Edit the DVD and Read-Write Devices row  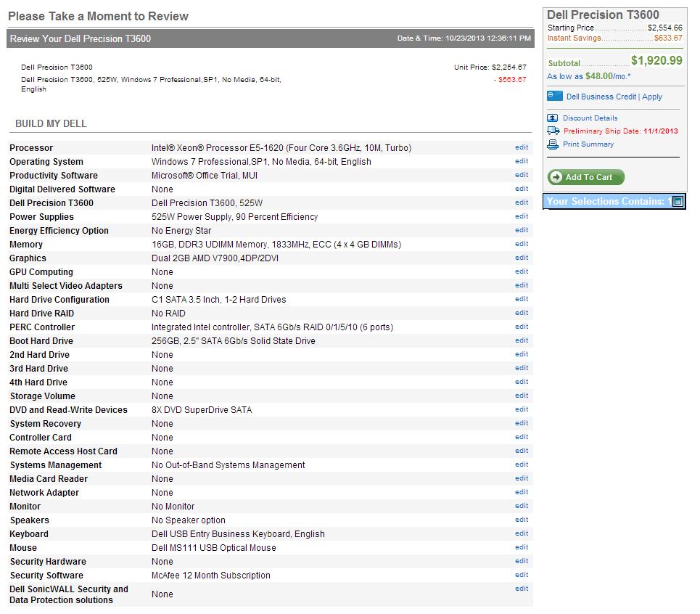(522, 409)
